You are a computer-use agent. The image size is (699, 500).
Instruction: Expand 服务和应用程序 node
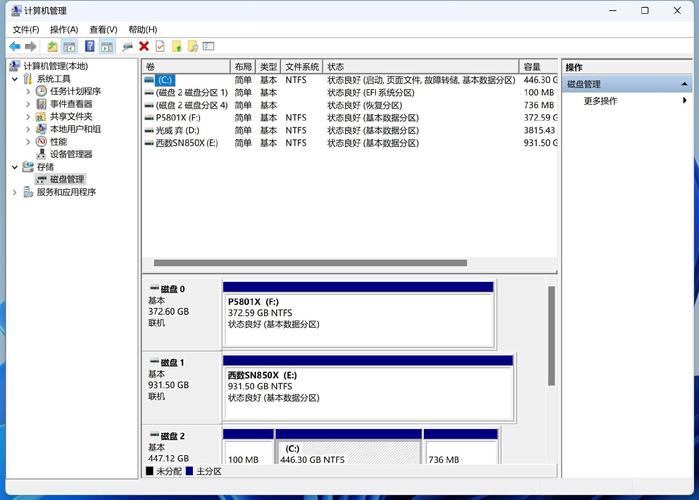point(15,192)
